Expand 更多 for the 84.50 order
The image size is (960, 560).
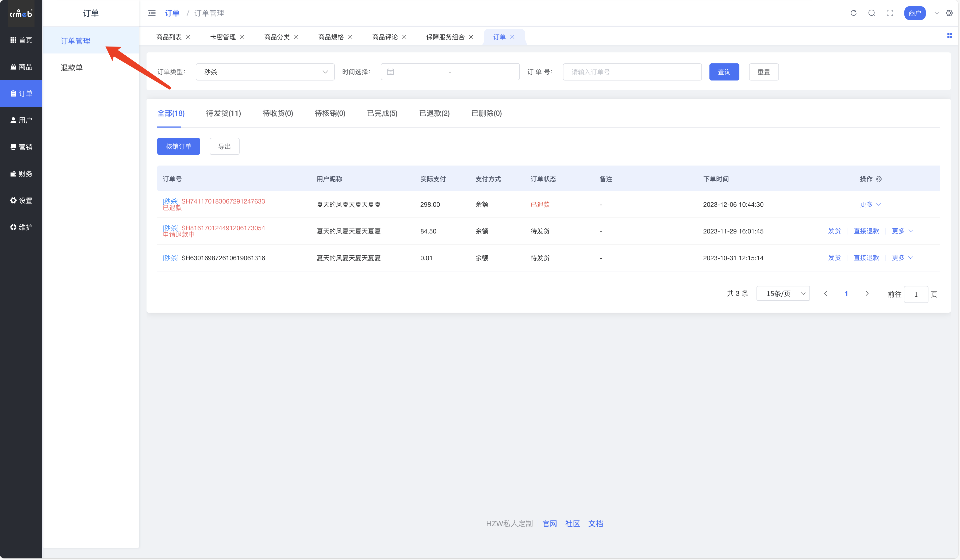click(903, 231)
